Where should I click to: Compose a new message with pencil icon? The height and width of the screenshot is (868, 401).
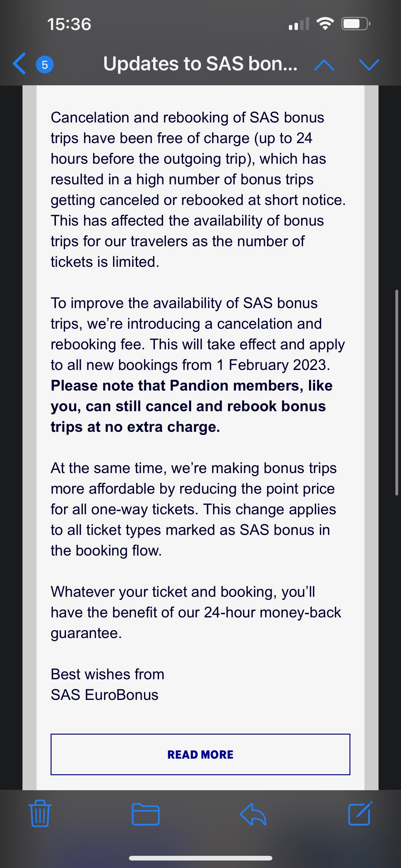click(359, 813)
